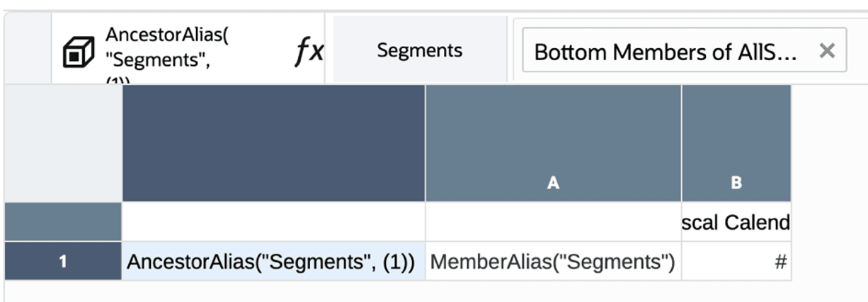This screenshot has height=302, width=868.
Task: Click the light gray grid corner cell
Action: (x=62, y=144)
